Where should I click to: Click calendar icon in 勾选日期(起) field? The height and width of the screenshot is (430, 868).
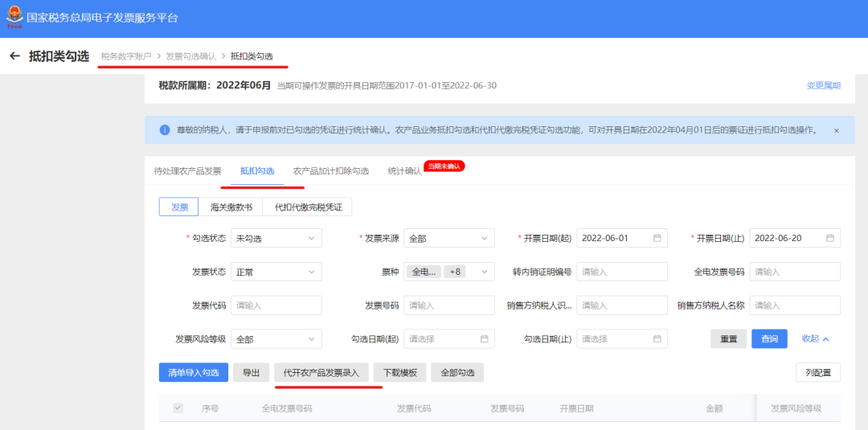484,339
